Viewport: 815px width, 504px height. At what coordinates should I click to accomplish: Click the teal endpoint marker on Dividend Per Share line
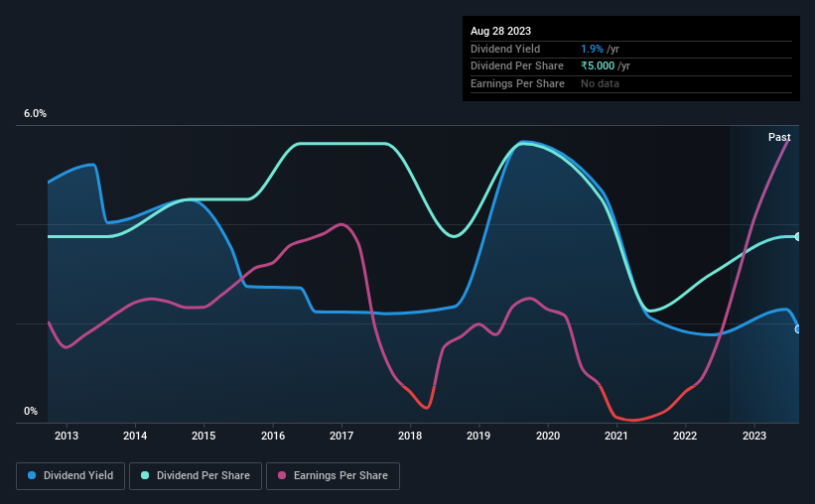[798, 237]
